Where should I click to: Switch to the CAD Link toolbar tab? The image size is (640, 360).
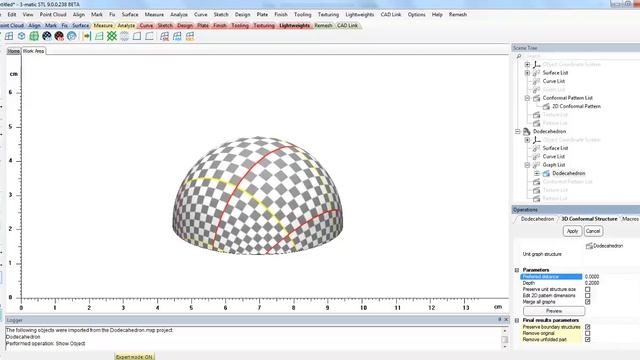[347, 25]
